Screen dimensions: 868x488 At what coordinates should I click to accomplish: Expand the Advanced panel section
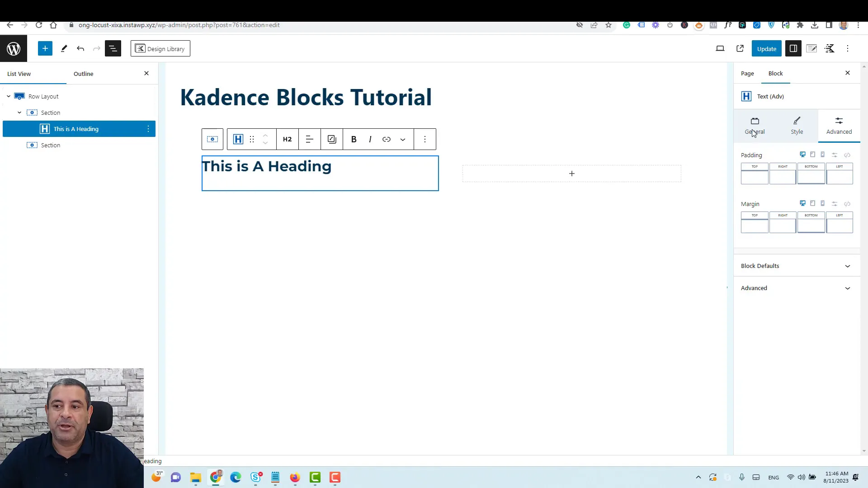(797, 288)
